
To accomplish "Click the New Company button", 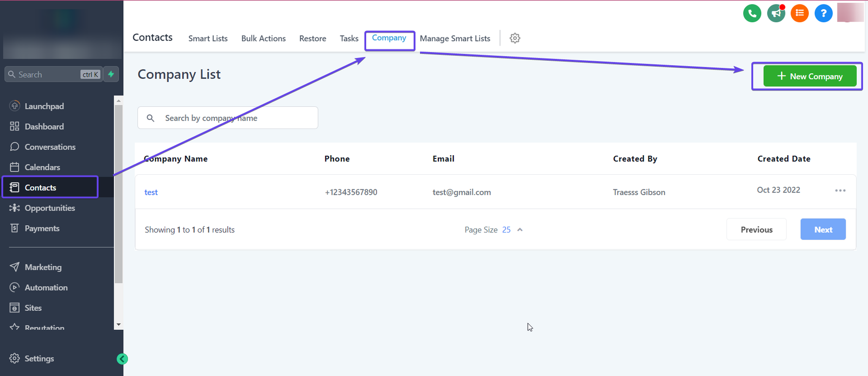I will 809,77.
